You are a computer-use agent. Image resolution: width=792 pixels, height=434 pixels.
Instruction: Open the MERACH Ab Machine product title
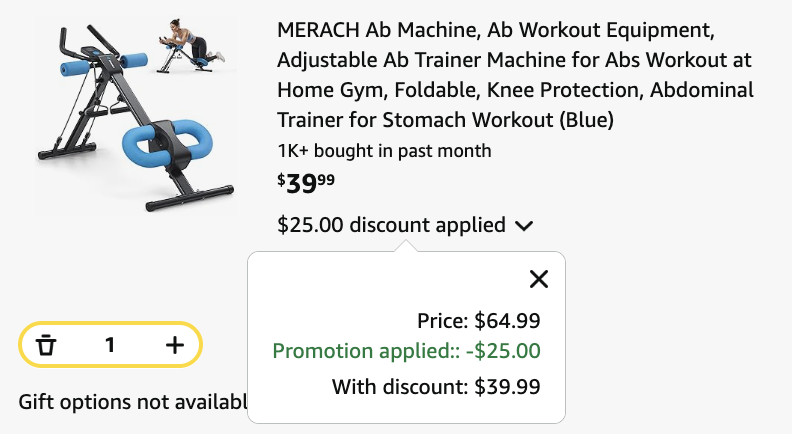[x=515, y=75]
